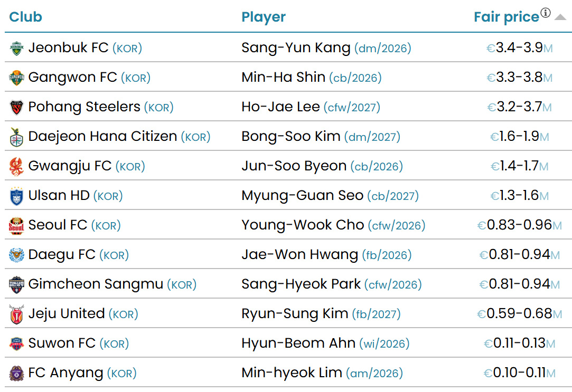Open Gimcheon Sangmu club link
Viewport: 572px width, 392px height.
tap(96, 284)
